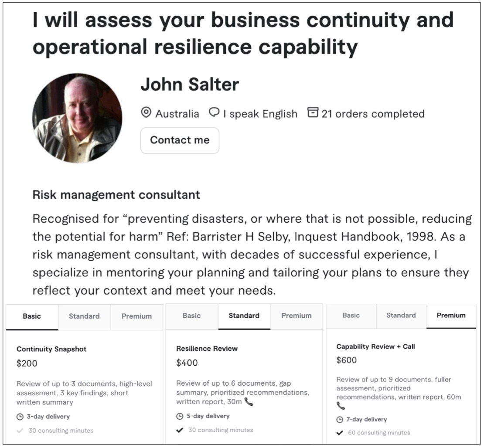Open Premium tab in Resilience Review panel
484x448 pixels.
pyautogui.click(x=297, y=316)
